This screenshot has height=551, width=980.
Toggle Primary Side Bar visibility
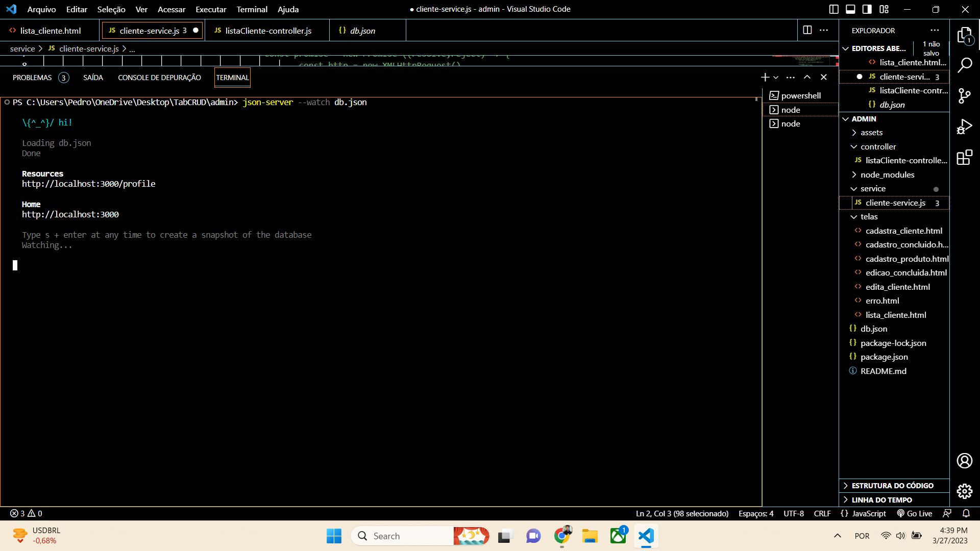click(834, 9)
